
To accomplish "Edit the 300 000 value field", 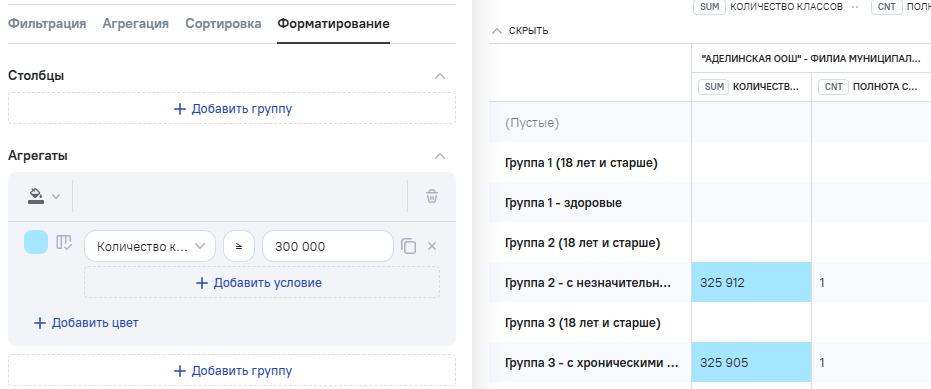I will pyautogui.click(x=328, y=246).
